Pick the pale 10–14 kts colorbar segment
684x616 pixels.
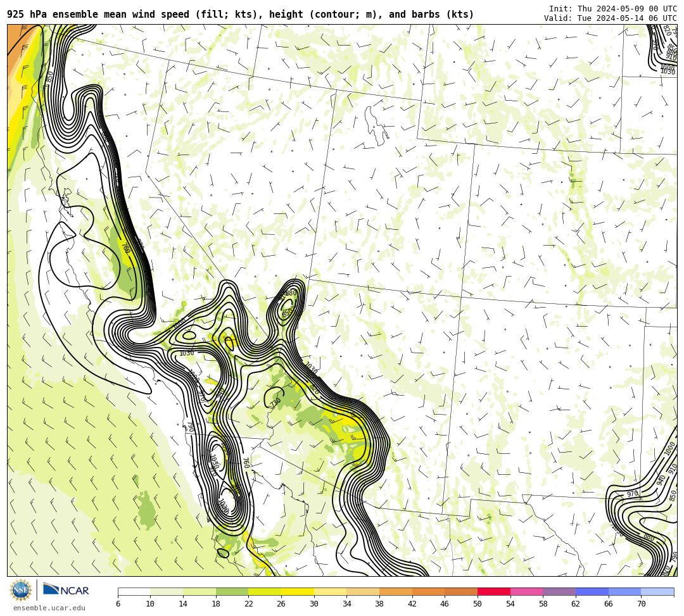tap(167, 591)
